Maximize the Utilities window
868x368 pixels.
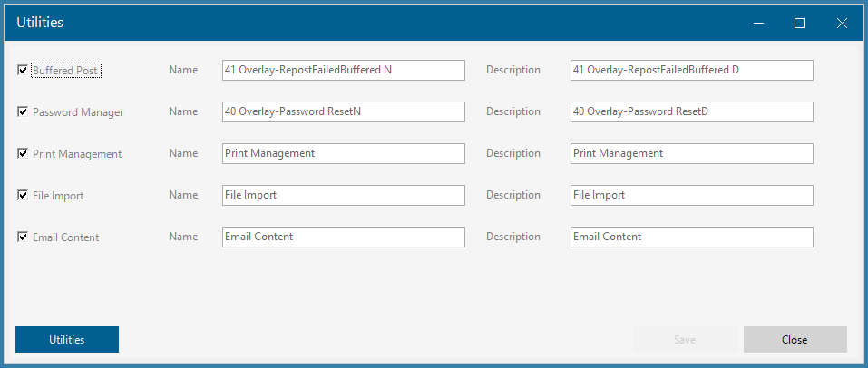tap(799, 23)
